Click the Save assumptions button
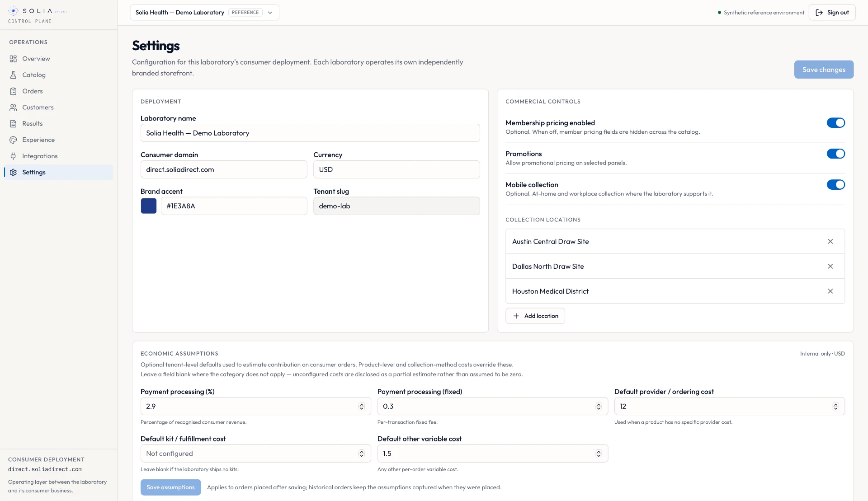This screenshot has width=868, height=501. pyautogui.click(x=170, y=487)
